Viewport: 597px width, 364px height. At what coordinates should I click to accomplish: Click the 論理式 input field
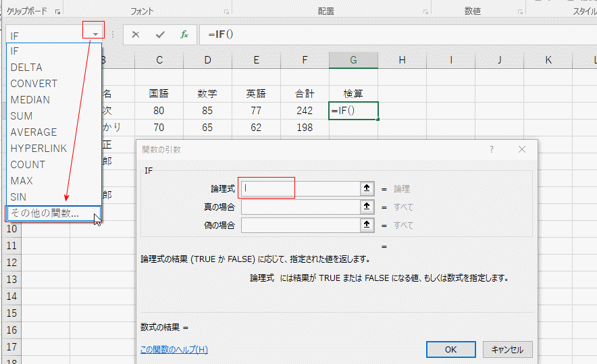tap(298, 189)
